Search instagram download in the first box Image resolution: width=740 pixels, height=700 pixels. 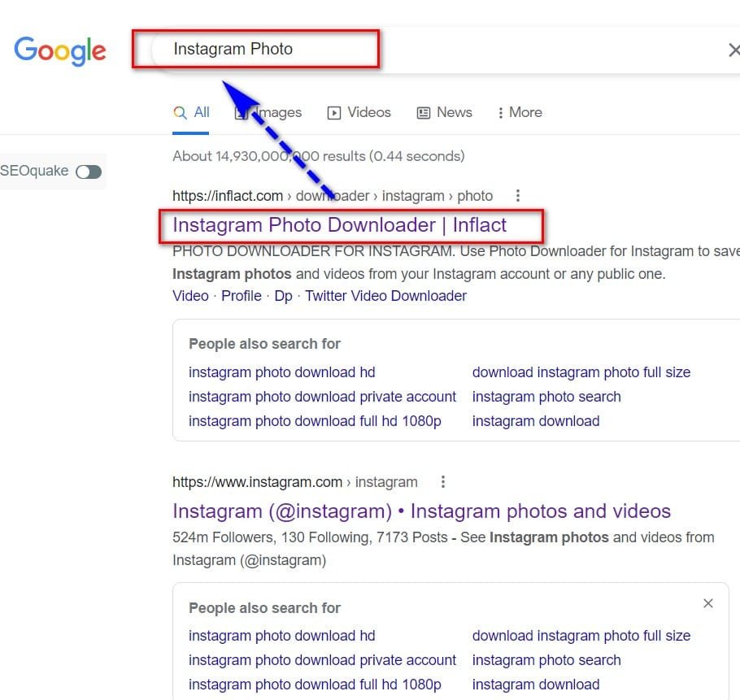click(536, 421)
